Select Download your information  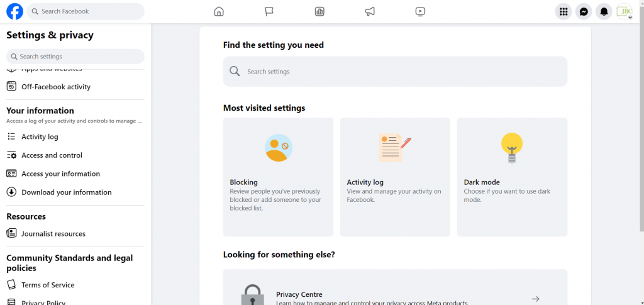[66, 192]
